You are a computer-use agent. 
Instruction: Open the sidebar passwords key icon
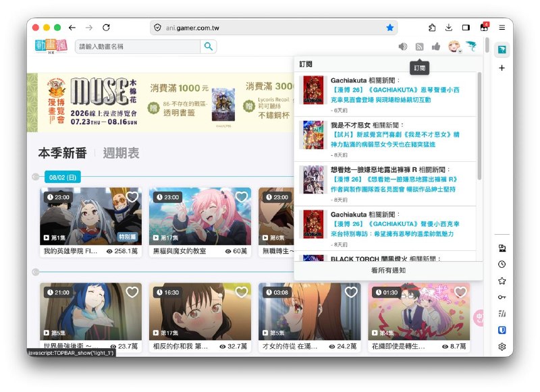(502, 297)
